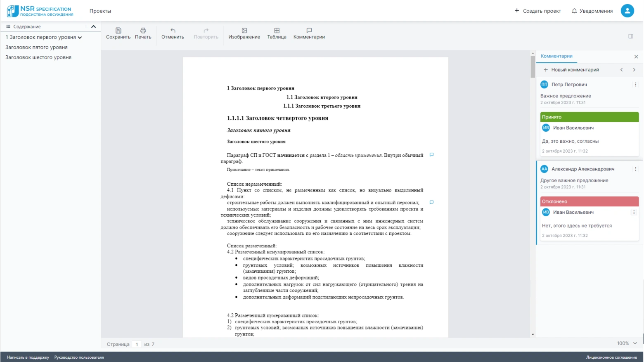The height and width of the screenshot is (362, 644).
Task: Insert a table via Таблица icon
Action: pyautogui.click(x=277, y=31)
